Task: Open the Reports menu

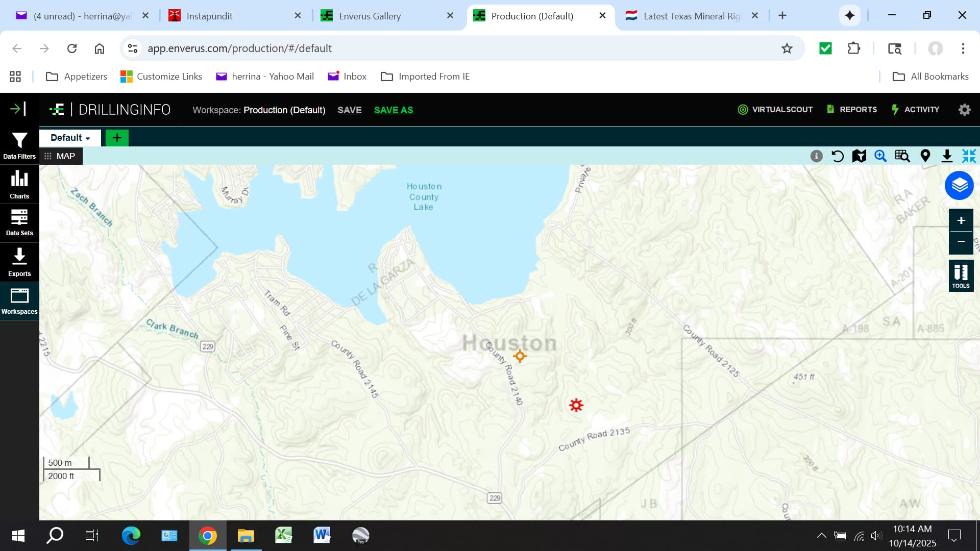Action: pos(851,109)
